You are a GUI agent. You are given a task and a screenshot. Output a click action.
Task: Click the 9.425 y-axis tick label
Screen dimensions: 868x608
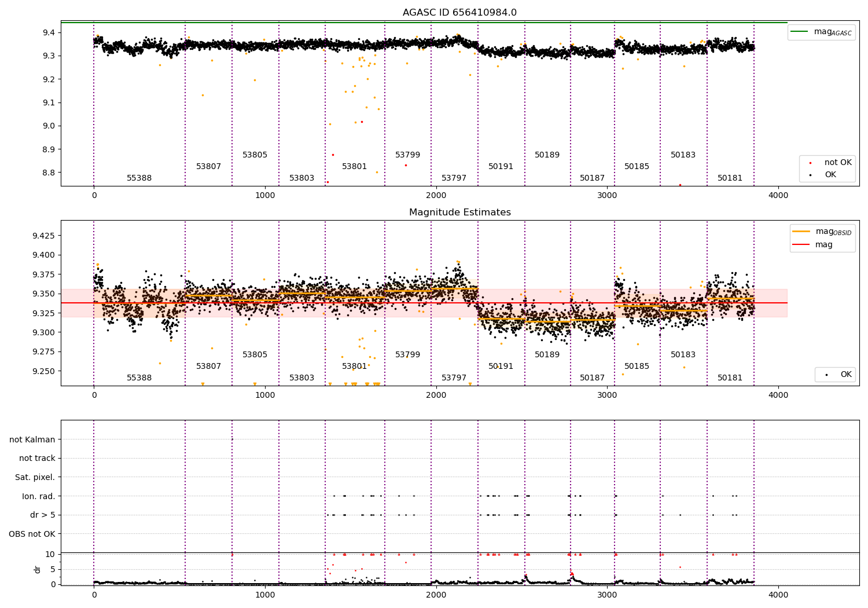[44, 236]
